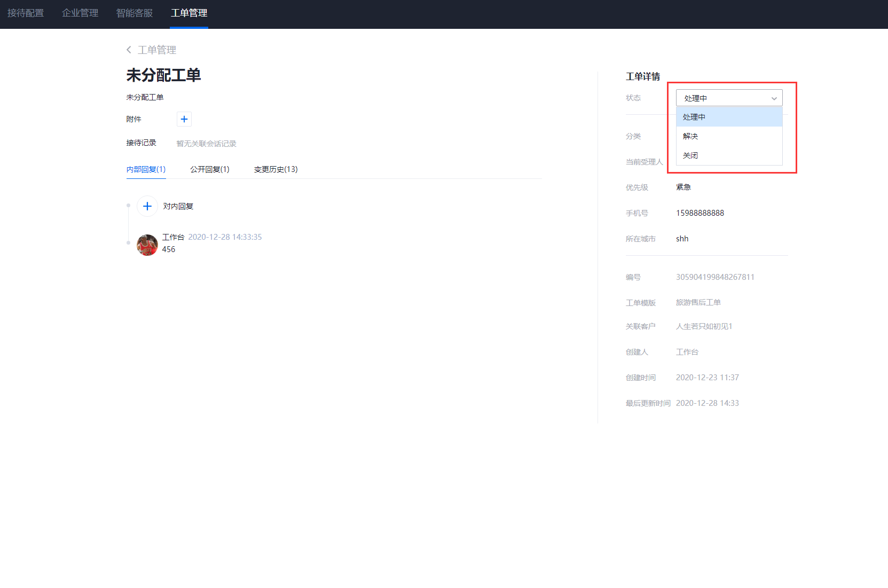Go to 企业管理 in top navigation

[x=80, y=13]
